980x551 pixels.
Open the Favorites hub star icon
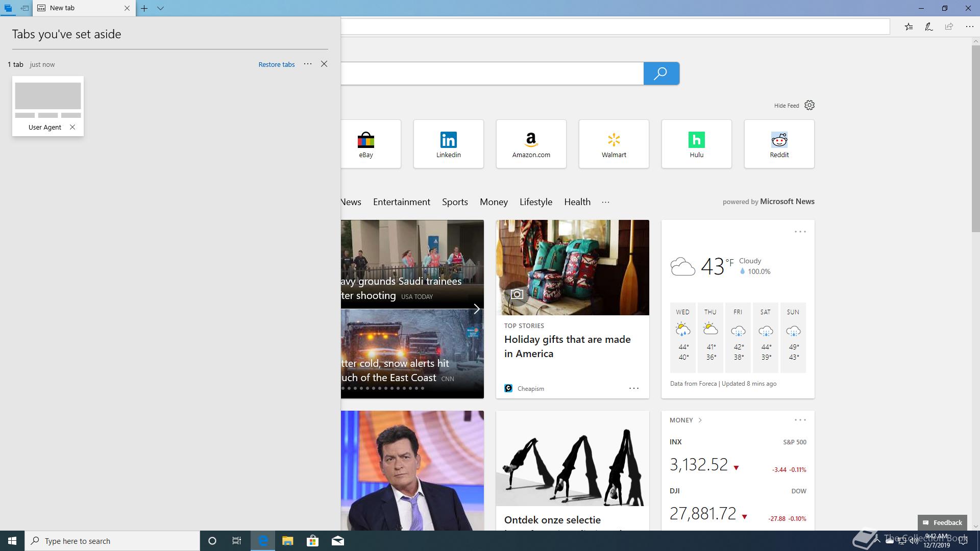909,27
